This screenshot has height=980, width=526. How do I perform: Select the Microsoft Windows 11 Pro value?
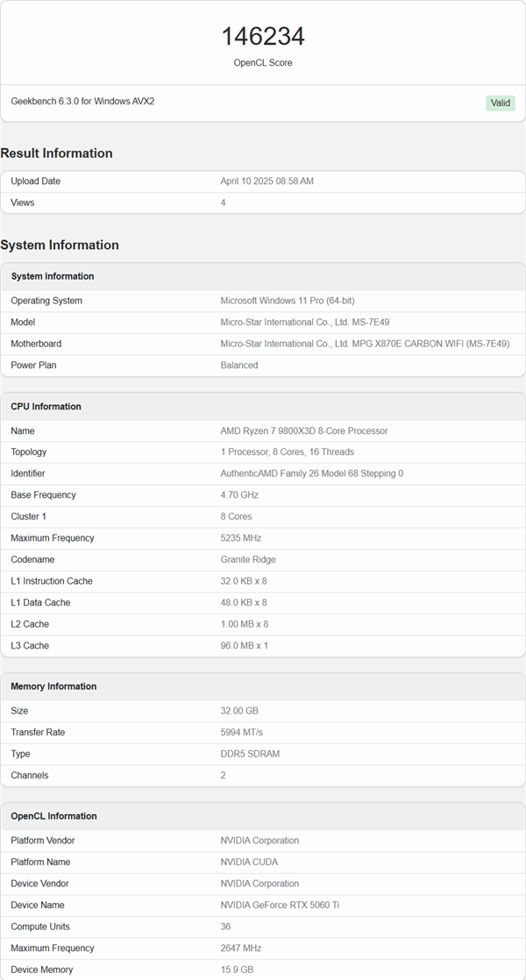click(287, 301)
